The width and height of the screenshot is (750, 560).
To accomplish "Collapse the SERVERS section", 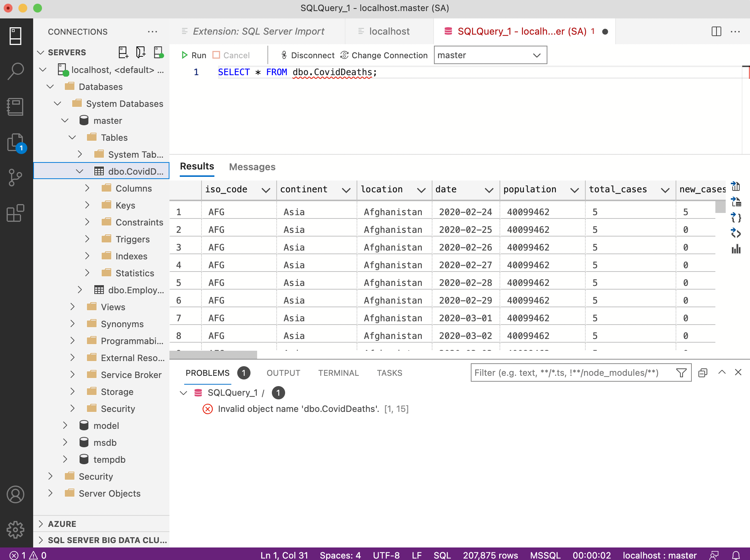I will tap(41, 53).
